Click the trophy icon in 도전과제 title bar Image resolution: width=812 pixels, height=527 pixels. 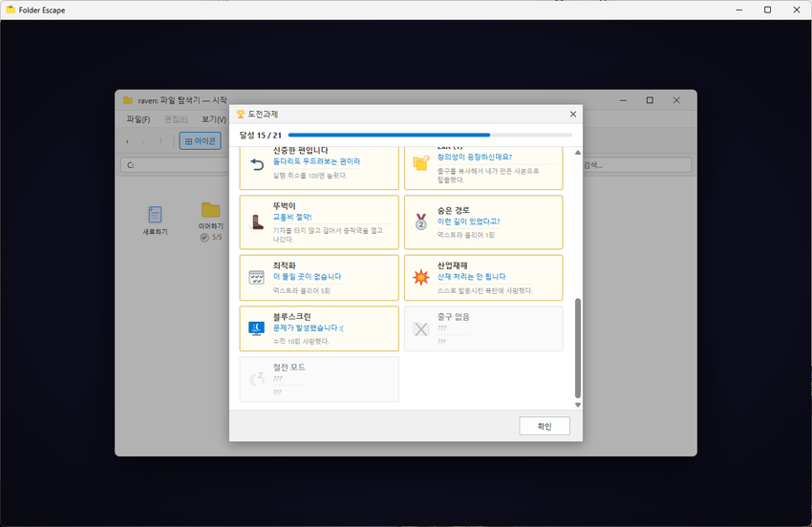[x=241, y=114]
